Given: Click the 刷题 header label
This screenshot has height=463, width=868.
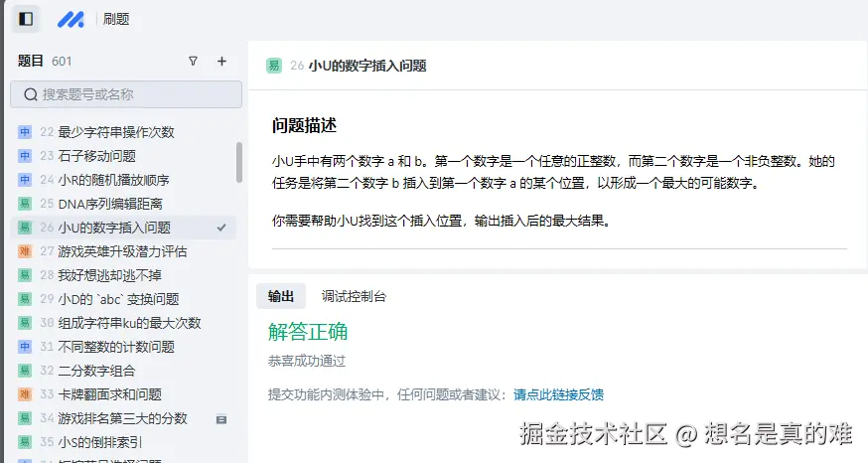Looking at the screenshot, I should point(115,20).
